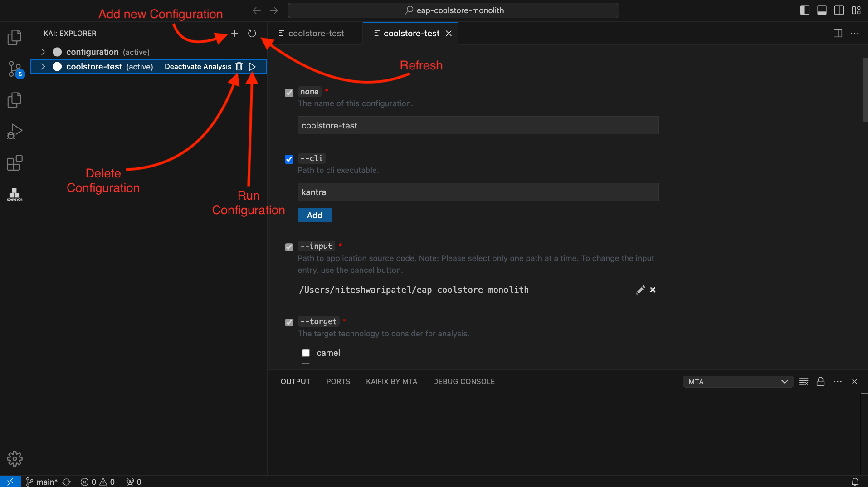The width and height of the screenshot is (868, 487).
Task: Uncheck the --cli option checkbox
Action: click(x=289, y=159)
